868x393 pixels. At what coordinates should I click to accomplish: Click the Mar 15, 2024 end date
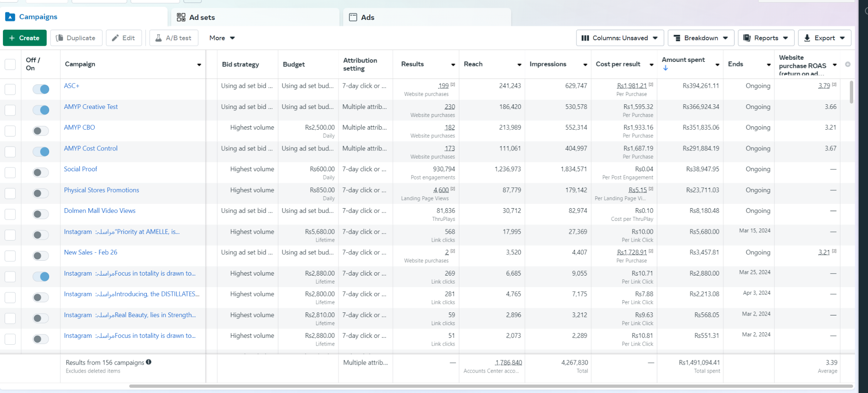click(755, 231)
